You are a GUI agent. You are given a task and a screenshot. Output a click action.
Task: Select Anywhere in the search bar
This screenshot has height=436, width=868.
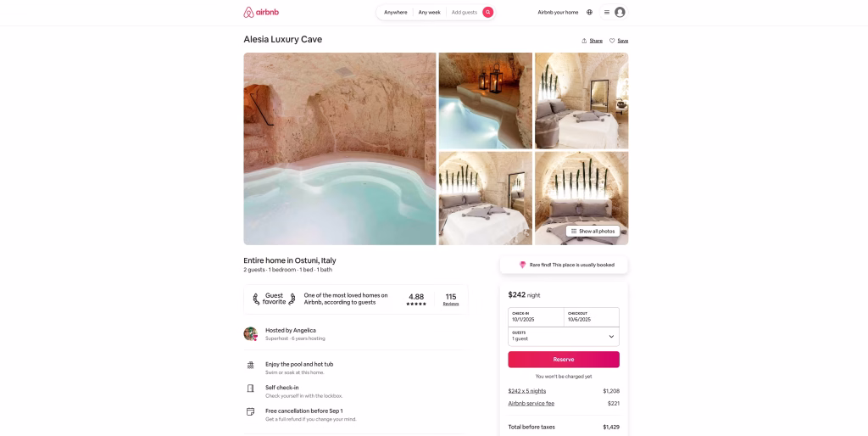[395, 12]
